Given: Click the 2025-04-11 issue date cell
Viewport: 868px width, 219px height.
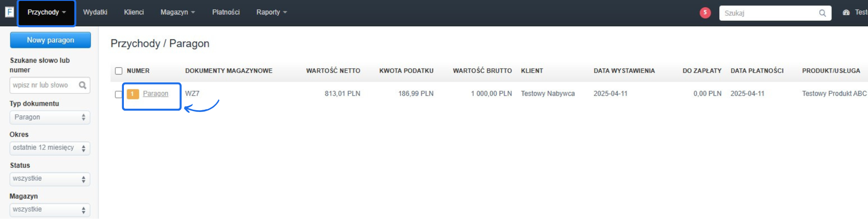Looking at the screenshot, I should click(610, 93).
